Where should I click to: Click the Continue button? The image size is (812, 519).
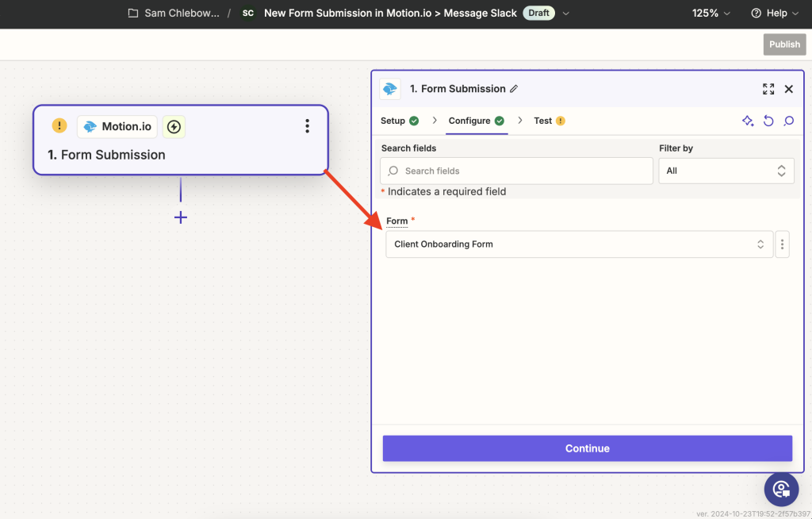588,448
